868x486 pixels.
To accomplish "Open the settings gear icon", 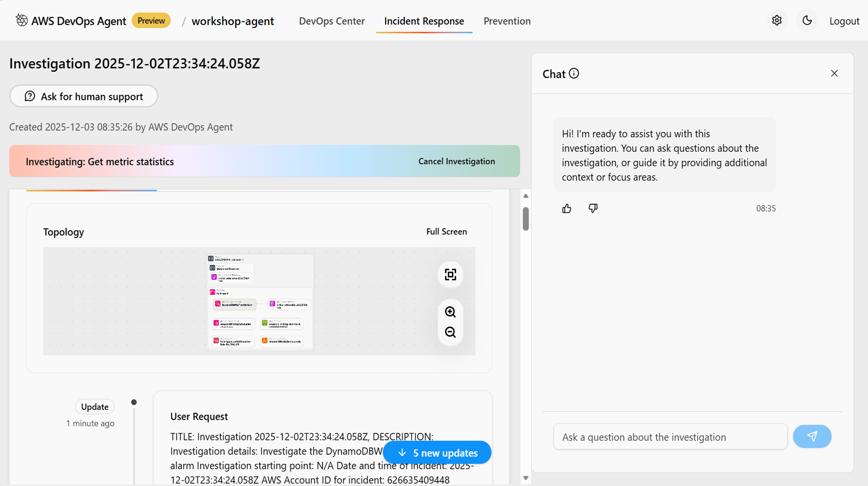I will [777, 21].
